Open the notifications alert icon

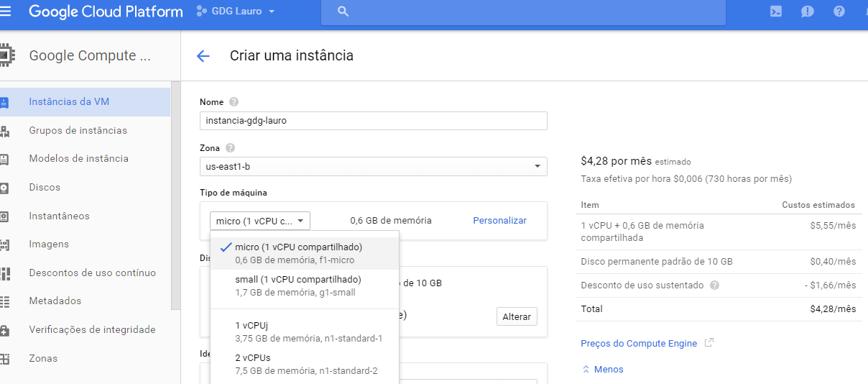pyautogui.click(x=808, y=12)
